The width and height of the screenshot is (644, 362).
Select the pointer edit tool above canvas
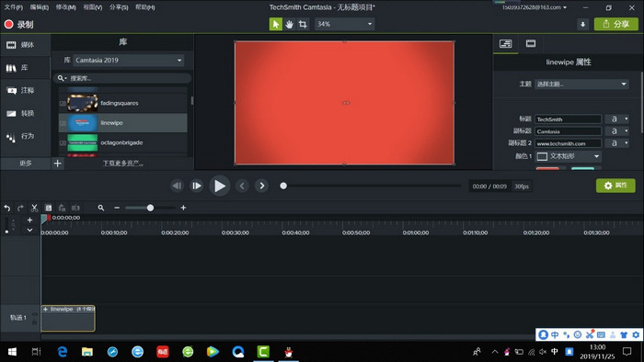(276, 24)
